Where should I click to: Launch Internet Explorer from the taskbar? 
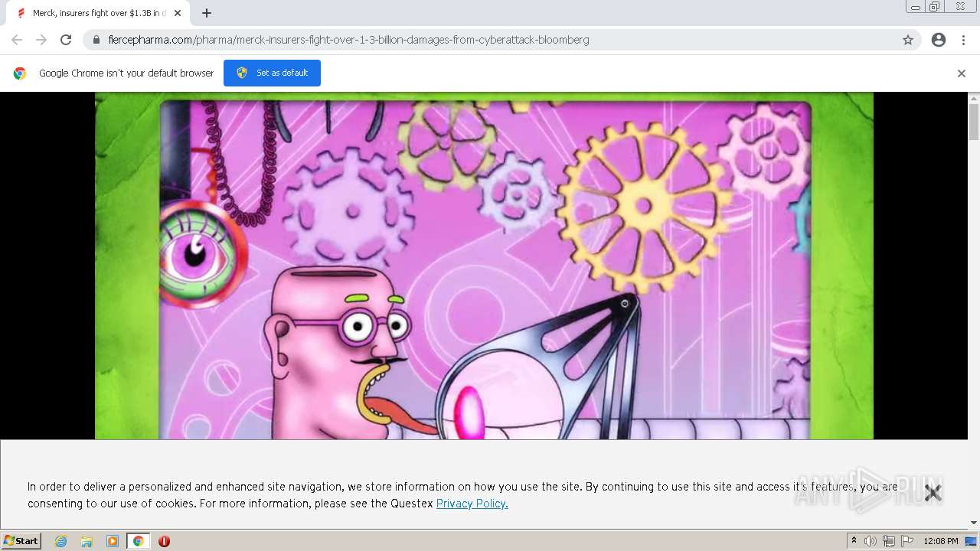point(61,541)
